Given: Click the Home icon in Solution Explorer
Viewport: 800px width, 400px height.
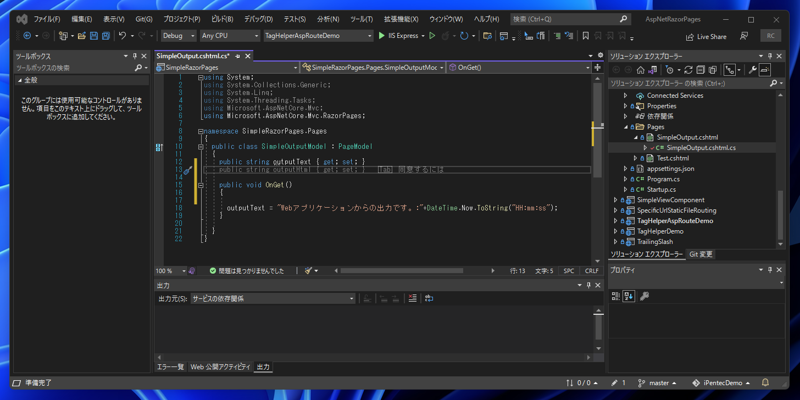Looking at the screenshot, I should coord(641,70).
